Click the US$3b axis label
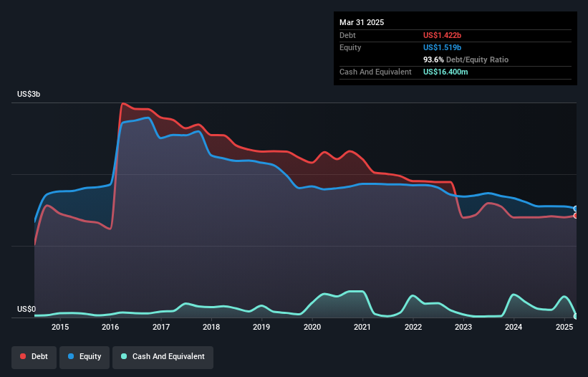 pos(29,94)
